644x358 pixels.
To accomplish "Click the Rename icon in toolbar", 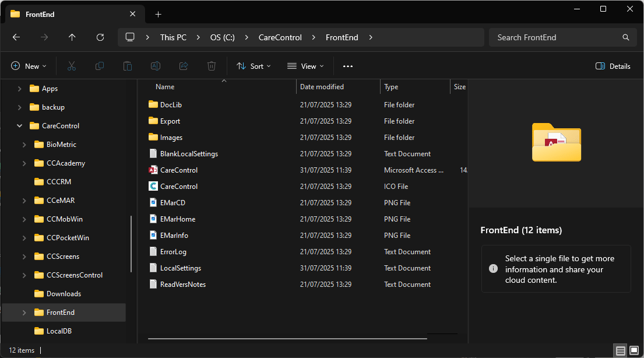I will pos(156,66).
